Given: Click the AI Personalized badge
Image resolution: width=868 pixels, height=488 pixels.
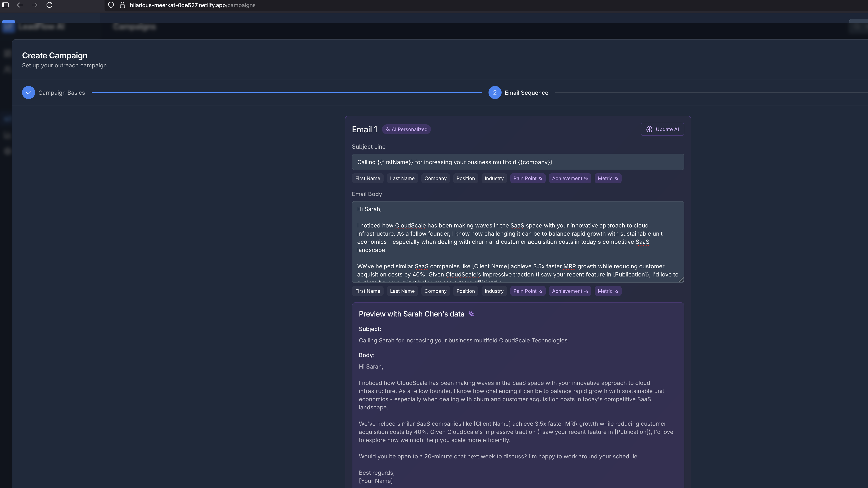Looking at the screenshot, I should point(406,129).
